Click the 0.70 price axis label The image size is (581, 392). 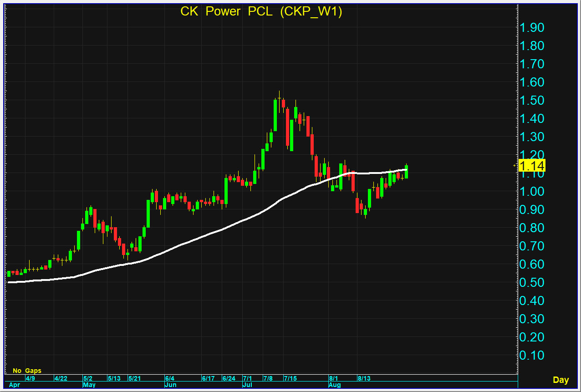[x=532, y=246]
